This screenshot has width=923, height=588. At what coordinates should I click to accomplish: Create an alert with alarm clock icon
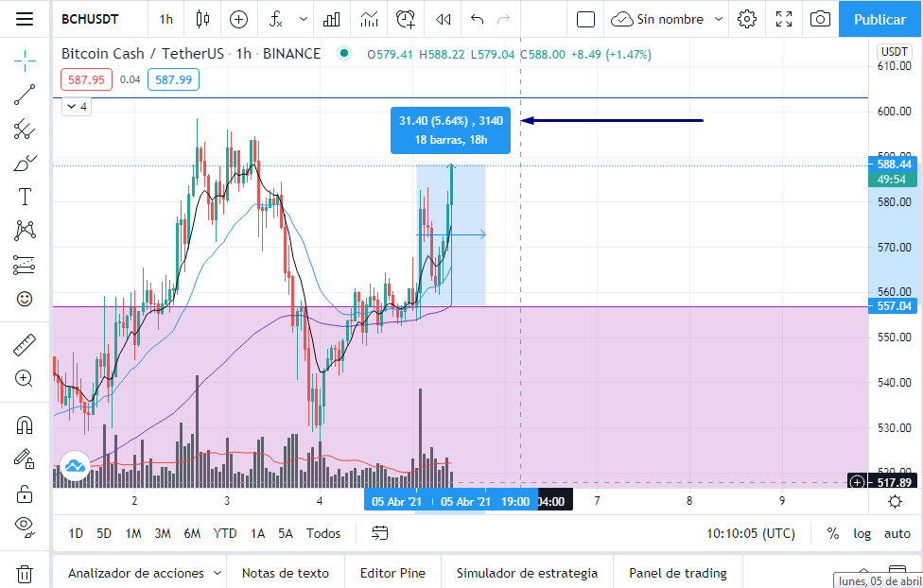[x=406, y=19]
